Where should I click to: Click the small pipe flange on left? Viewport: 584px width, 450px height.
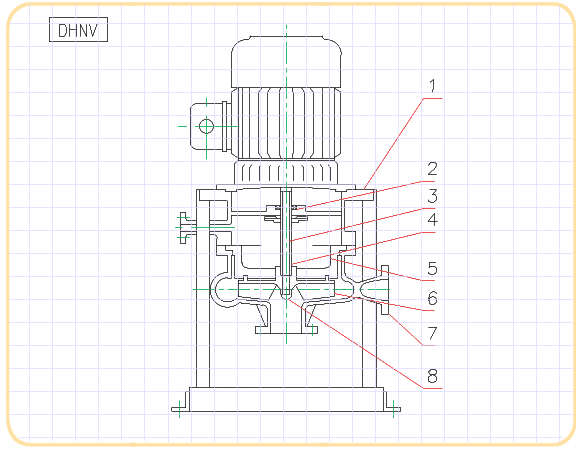[x=183, y=228]
